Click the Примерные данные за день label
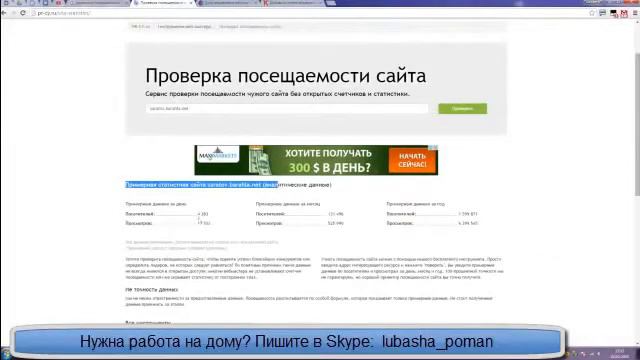Image resolution: width=640 pixels, height=360 pixels. [x=156, y=204]
